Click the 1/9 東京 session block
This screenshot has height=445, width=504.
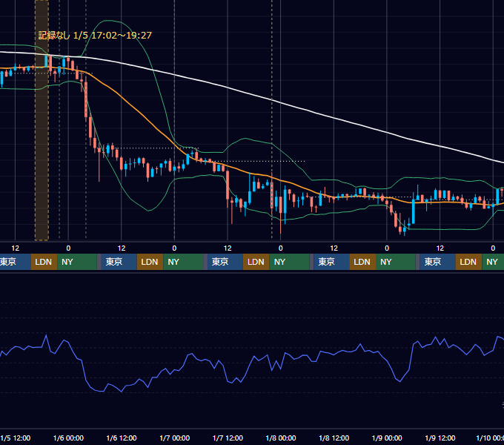coord(437,262)
